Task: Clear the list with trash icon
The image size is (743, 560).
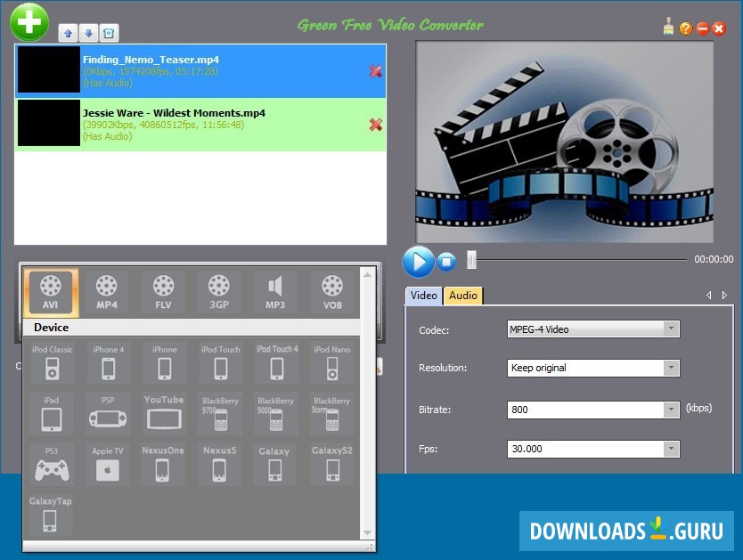Action: (x=109, y=34)
